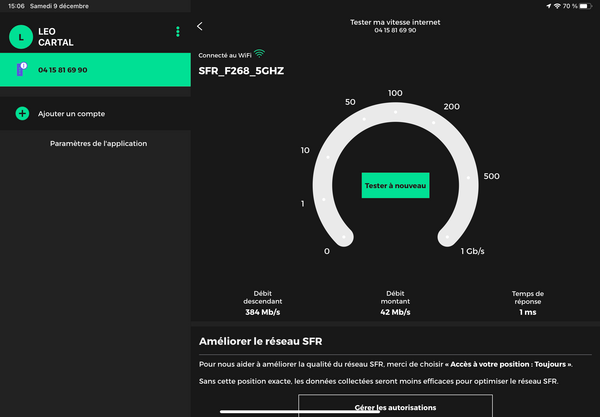This screenshot has height=417, width=600.
Task: Open the three-dot menu beside LEO CARTAL
Action: pos(178,33)
